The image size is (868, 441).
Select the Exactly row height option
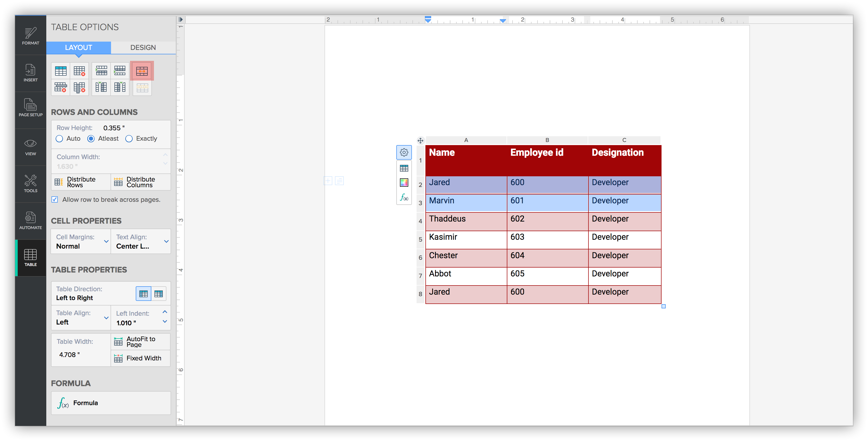[x=129, y=139]
